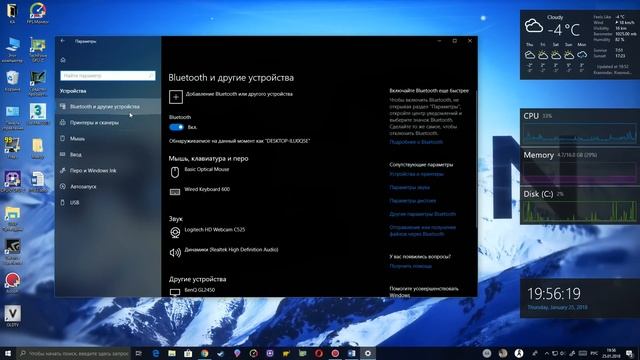Click the webcam device icon

pos(175,233)
